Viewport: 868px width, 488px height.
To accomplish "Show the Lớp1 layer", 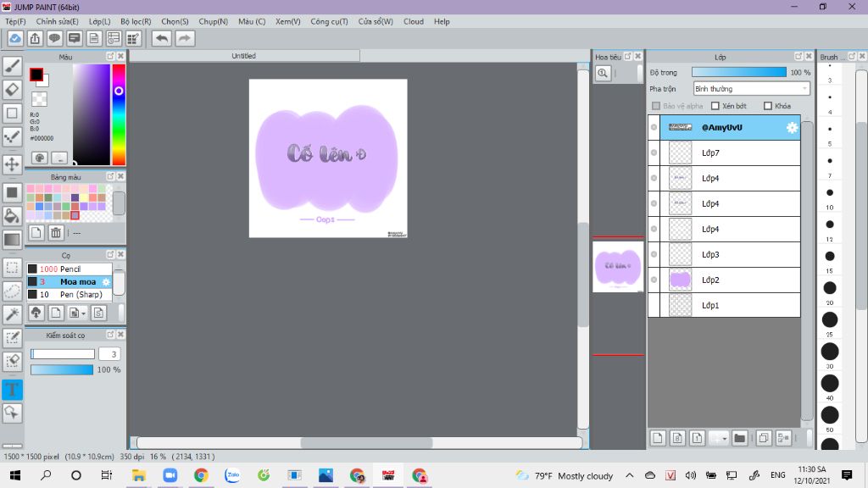I will [x=654, y=305].
